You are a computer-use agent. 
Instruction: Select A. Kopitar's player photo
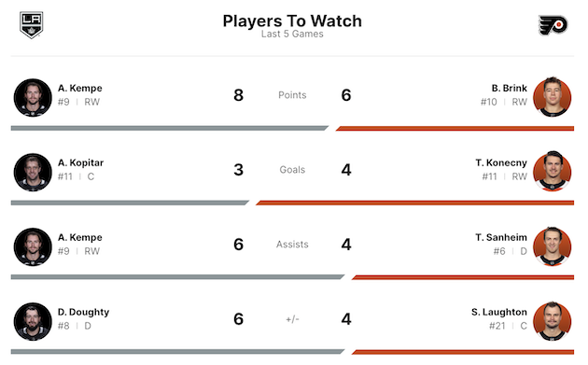tap(33, 172)
